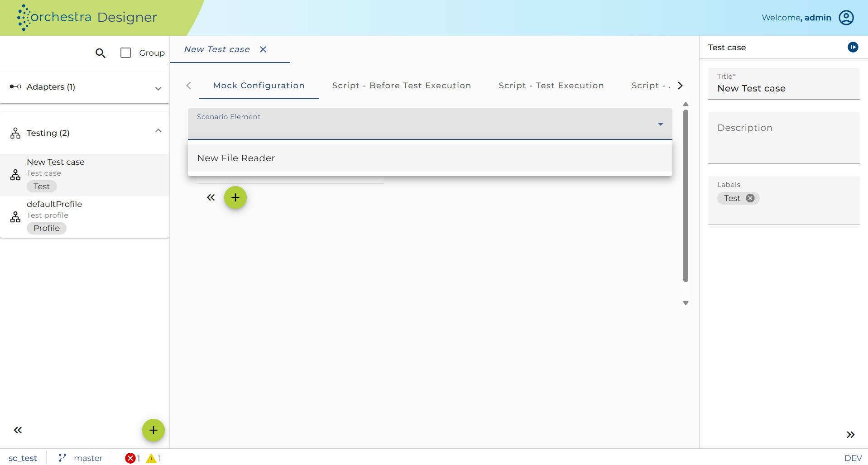Click the master branch name
This screenshot has width=868, height=465.
[x=88, y=458]
